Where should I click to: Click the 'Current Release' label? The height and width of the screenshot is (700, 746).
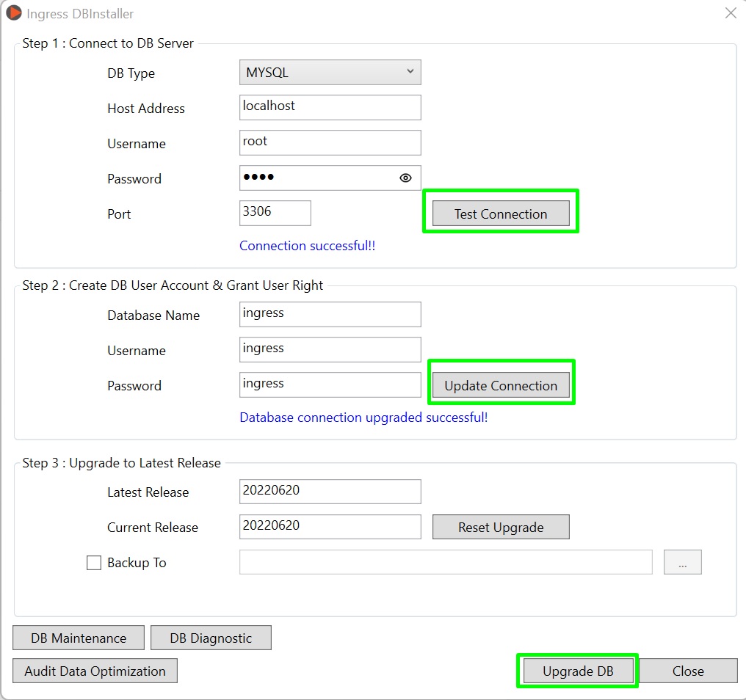152,528
